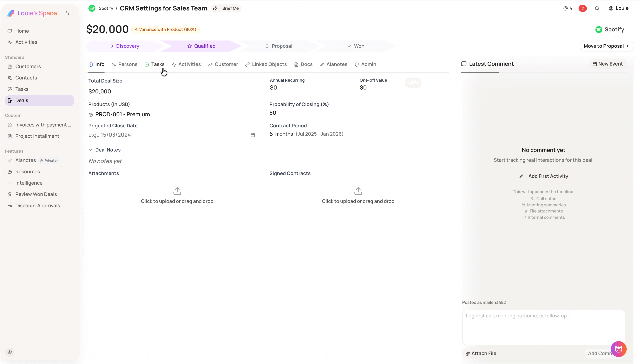Select the Qualified pipeline stage
638x364 pixels.
pos(201,46)
